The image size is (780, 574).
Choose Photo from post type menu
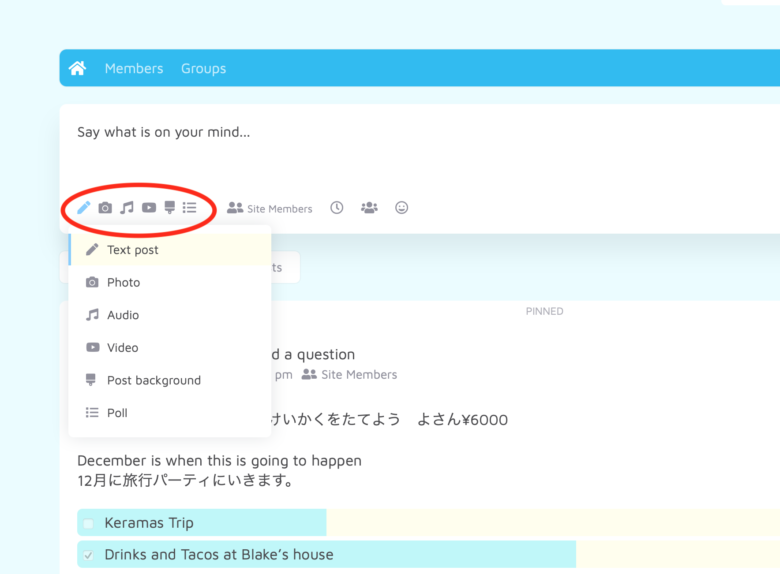coord(123,283)
